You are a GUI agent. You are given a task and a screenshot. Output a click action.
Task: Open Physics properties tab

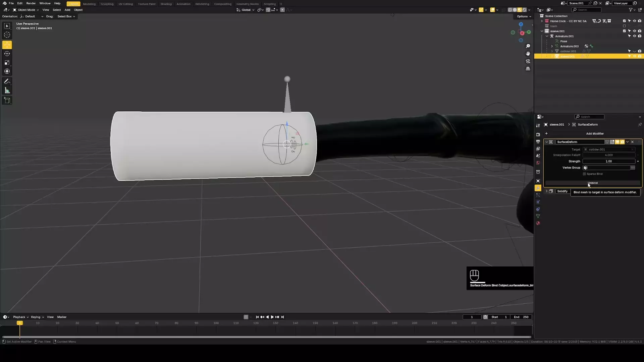coord(538,202)
